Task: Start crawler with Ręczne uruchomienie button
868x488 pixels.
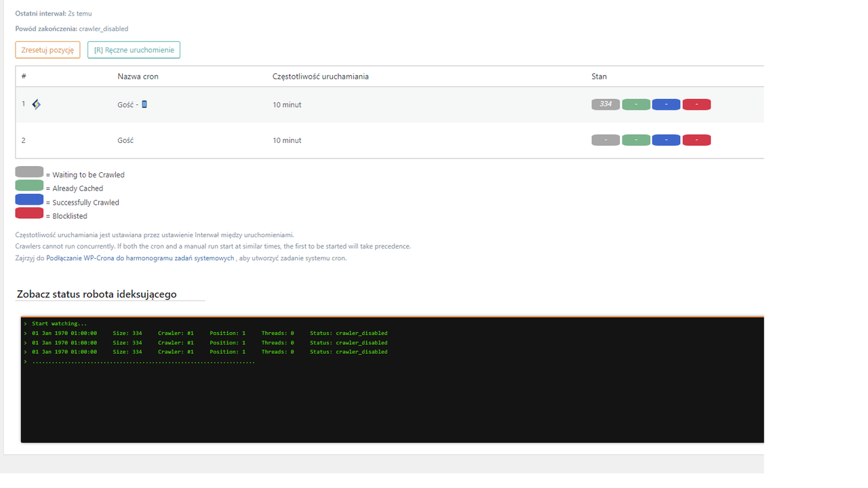Action: click(x=134, y=50)
